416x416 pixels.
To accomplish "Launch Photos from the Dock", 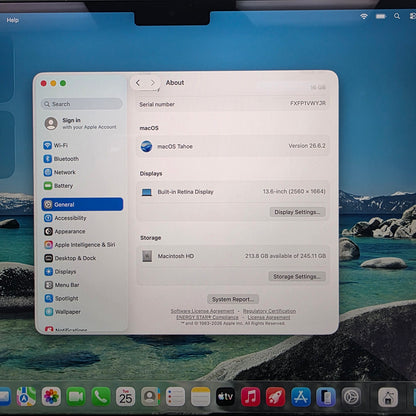I will (51, 397).
